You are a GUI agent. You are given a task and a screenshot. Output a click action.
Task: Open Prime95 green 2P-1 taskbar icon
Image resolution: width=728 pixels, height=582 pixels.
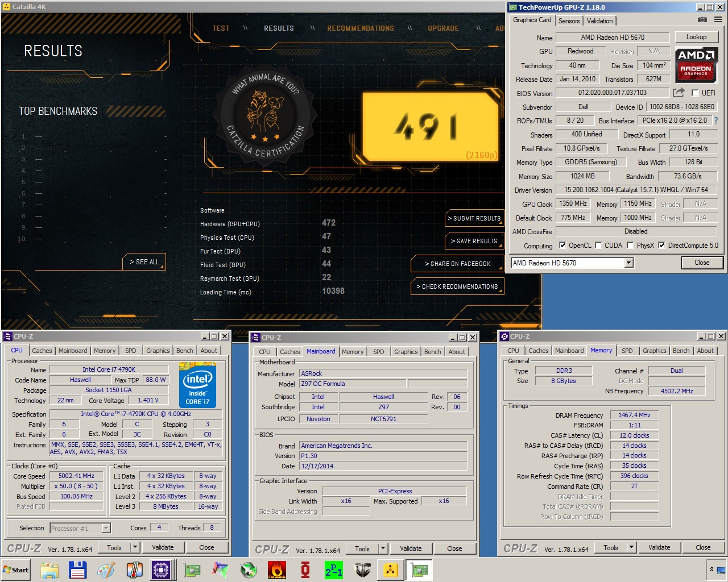tap(334, 570)
